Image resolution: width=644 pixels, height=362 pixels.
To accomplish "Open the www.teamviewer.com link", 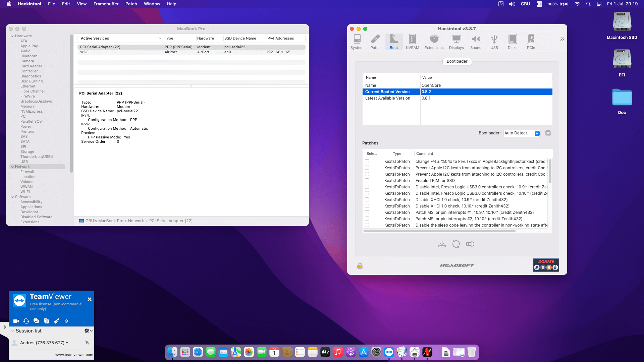I will pyautogui.click(x=74, y=355).
